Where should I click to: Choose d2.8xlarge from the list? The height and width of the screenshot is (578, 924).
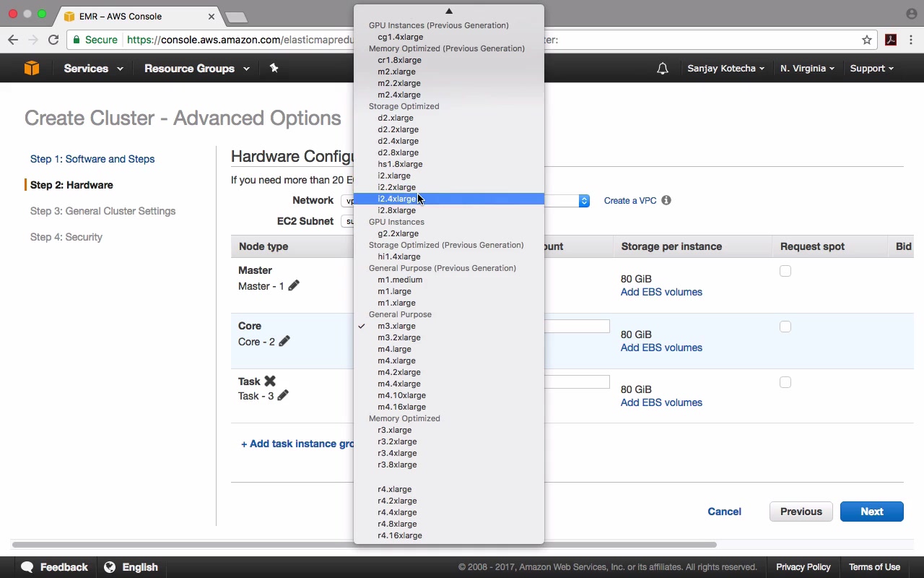pyautogui.click(x=448, y=152)
